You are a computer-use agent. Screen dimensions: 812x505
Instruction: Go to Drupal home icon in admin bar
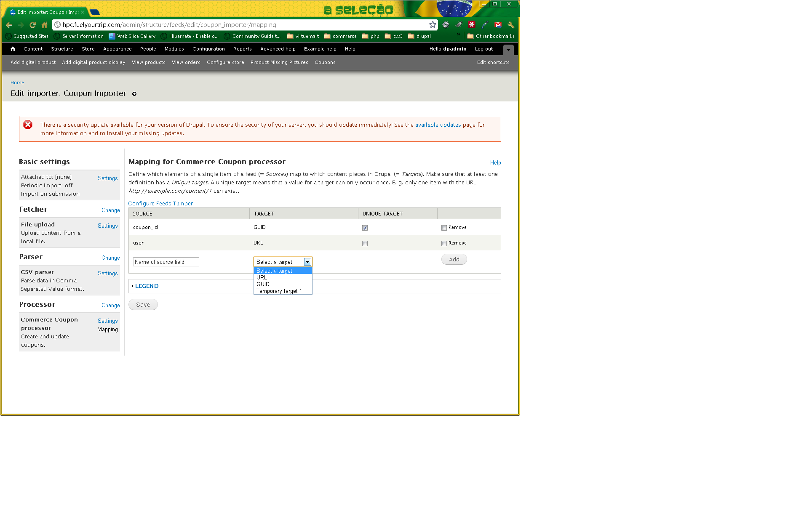coord(13,49)
